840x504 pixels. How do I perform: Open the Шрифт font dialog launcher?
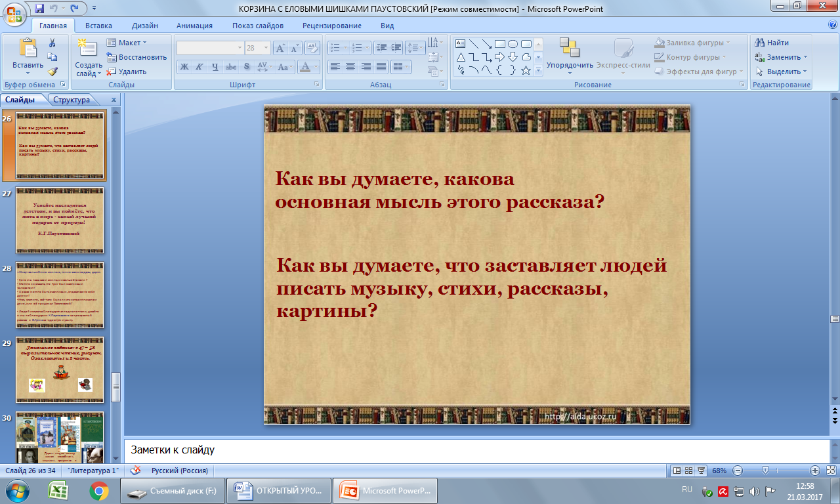[317, 85]
